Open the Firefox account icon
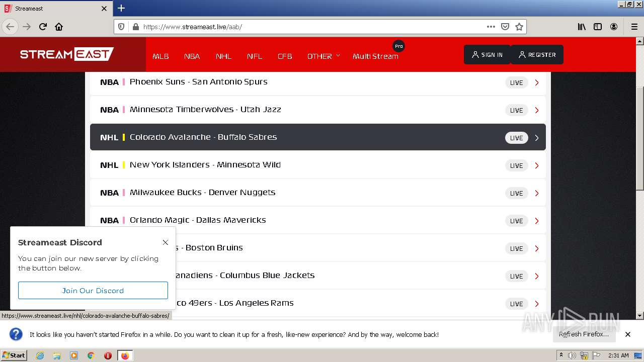The image size is (644, 362). [x=614, y=27]
